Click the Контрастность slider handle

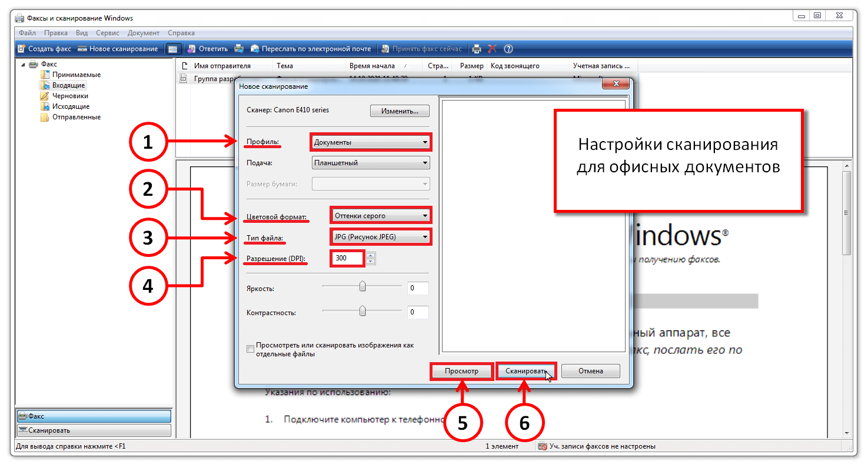tap(363, 310)
